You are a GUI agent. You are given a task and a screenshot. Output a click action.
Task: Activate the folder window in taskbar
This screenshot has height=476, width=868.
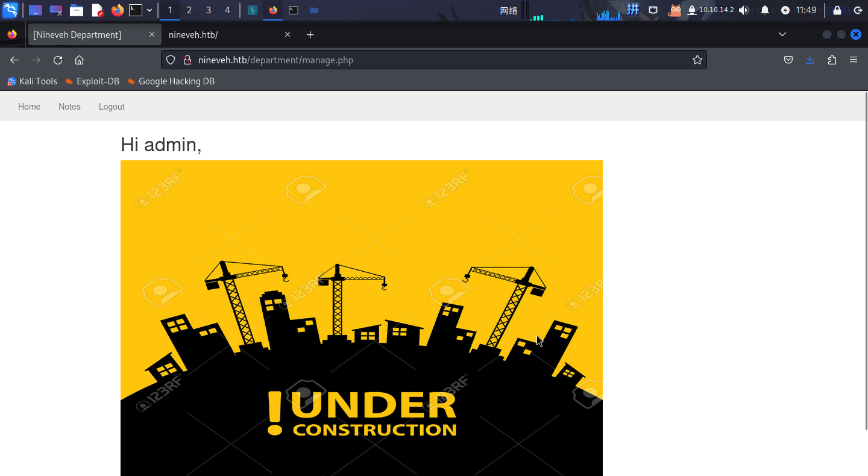314,10
